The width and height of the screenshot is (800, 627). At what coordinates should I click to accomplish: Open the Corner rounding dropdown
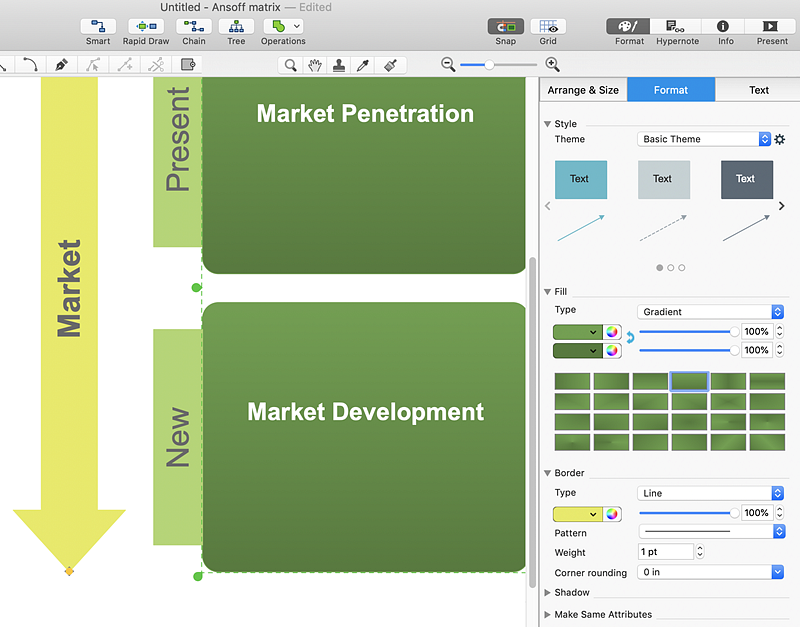point(710,572)
